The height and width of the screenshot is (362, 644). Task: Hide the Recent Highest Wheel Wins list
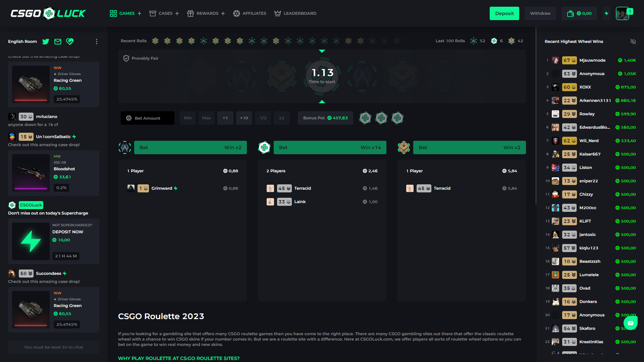click(633, 42)
